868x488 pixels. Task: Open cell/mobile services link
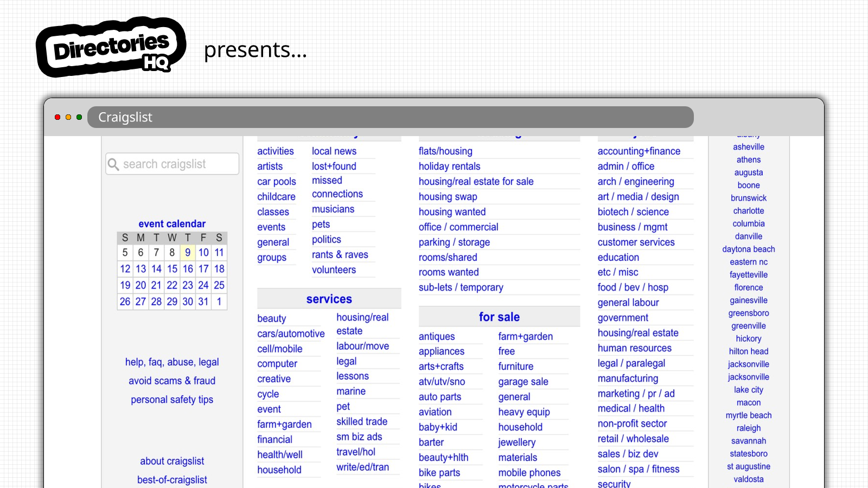coord(280,349)
